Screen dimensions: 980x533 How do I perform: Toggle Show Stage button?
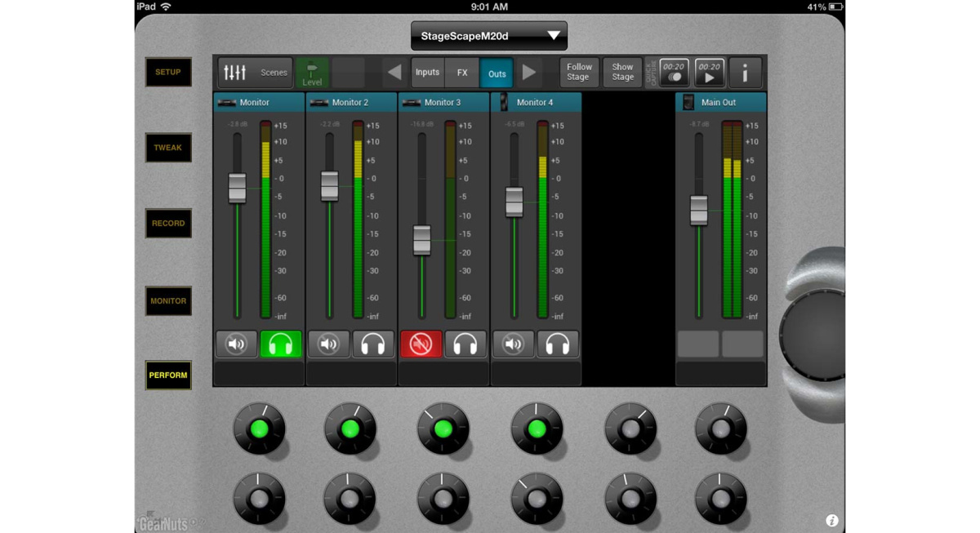click(x=622, y=73)
